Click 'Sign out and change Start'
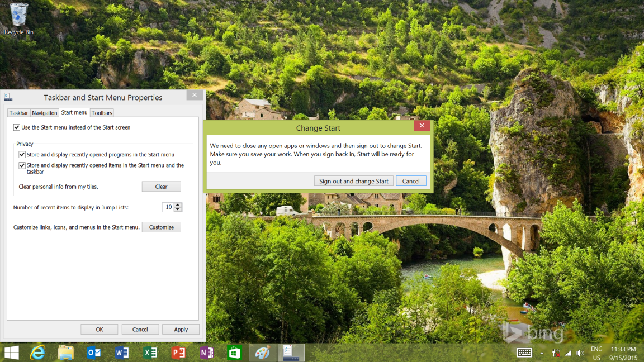The image size is (644, 362). click(x=353, y=180)
